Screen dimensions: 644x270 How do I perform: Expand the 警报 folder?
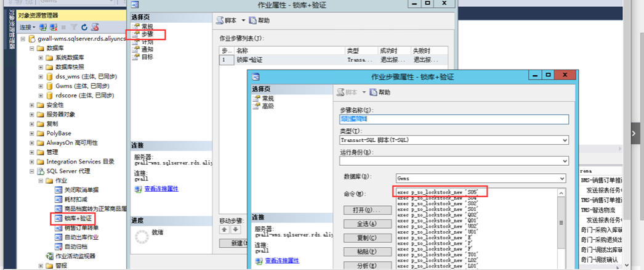[x=41, y=266]
